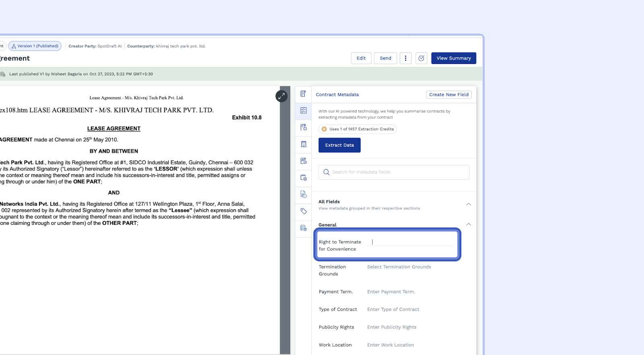Expand the document view to fullscreen
The image size is (644, 355).
(x=281, y=96)
